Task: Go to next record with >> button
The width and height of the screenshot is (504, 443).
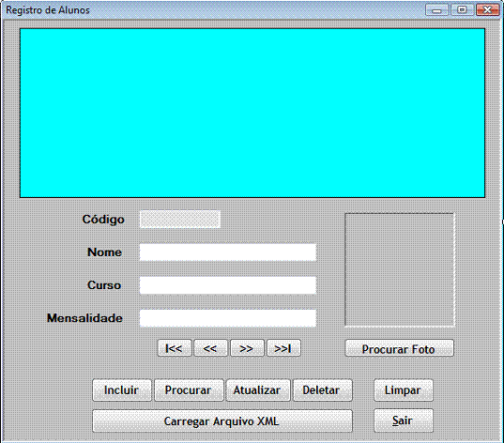Action: [247, 348]
